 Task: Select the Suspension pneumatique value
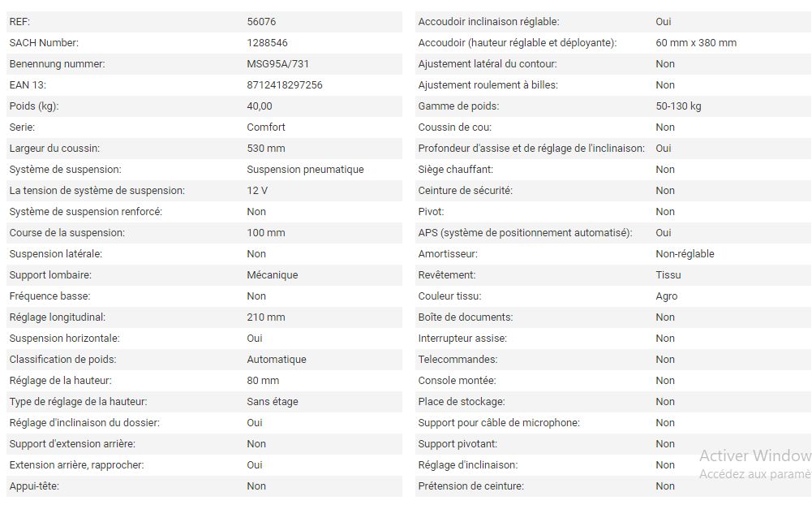tap(305, 170)
